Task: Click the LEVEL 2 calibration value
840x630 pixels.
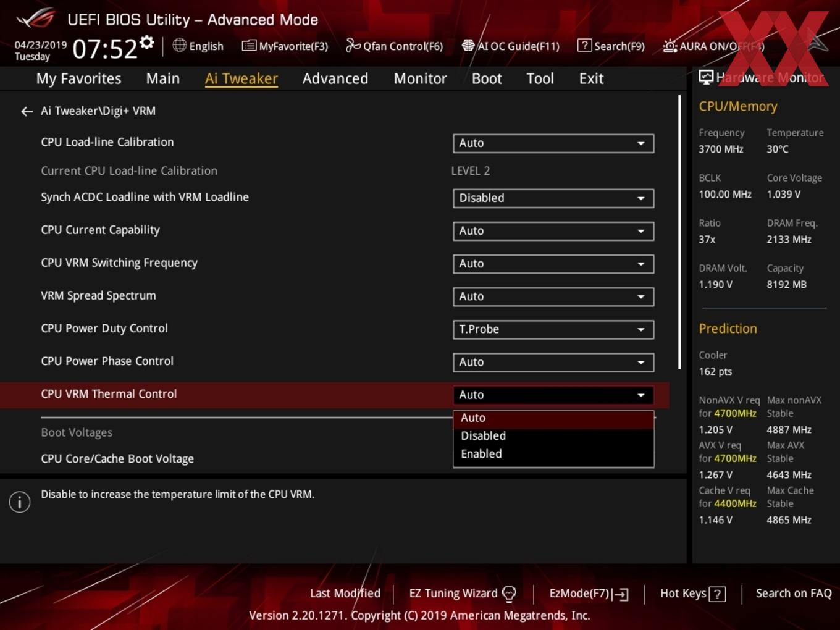Action: tap(470, 171)
